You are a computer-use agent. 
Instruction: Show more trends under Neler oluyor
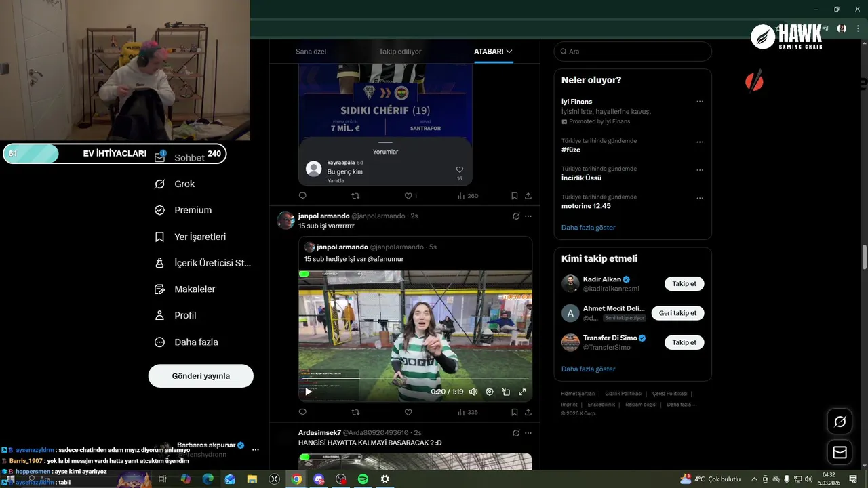589,228
